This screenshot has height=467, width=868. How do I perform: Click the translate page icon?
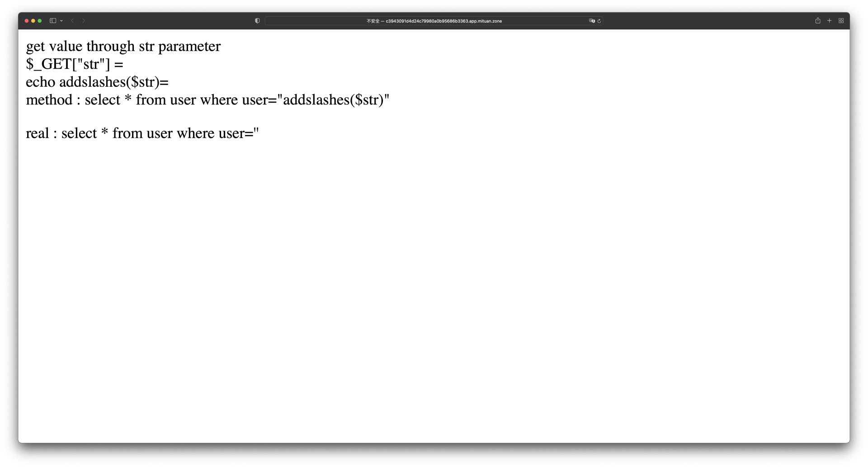pos(591,21)
